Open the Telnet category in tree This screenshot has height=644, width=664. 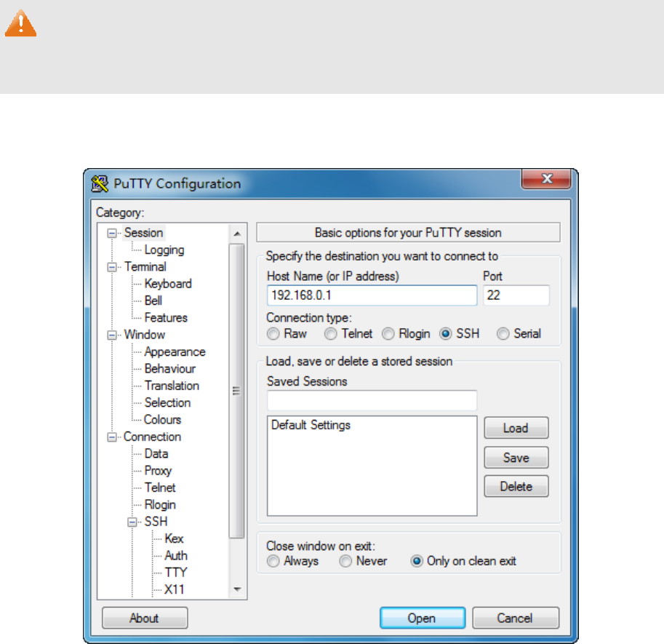pos(160,488)
